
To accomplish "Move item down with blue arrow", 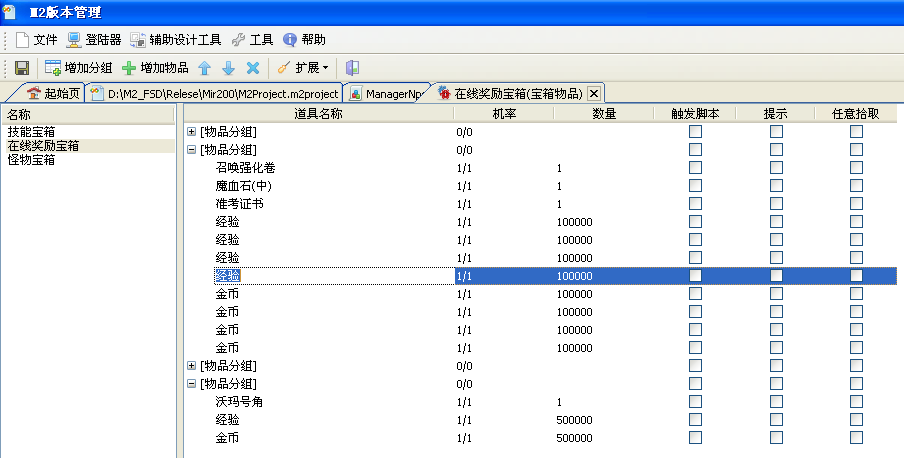I will click(x=229, y=68).
